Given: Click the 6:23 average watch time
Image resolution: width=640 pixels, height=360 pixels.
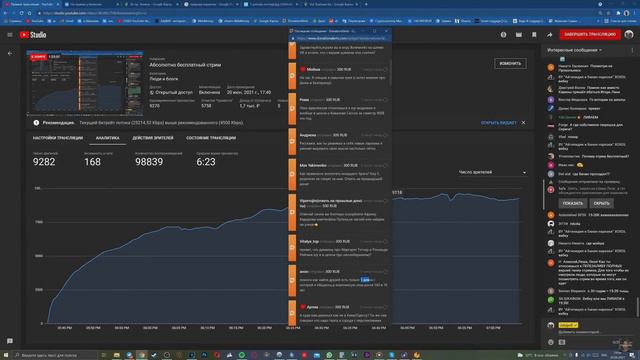Looking at the screenshot, I should (x=206, y=162).
